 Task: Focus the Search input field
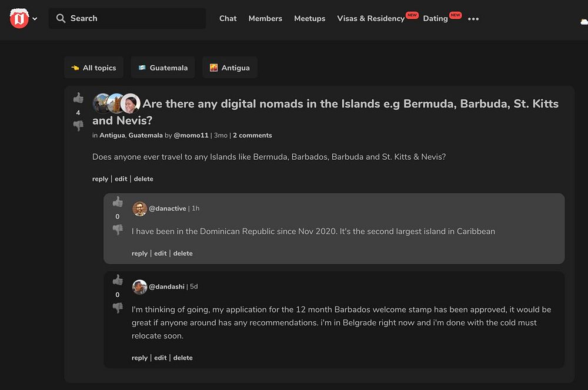[127, 18]
